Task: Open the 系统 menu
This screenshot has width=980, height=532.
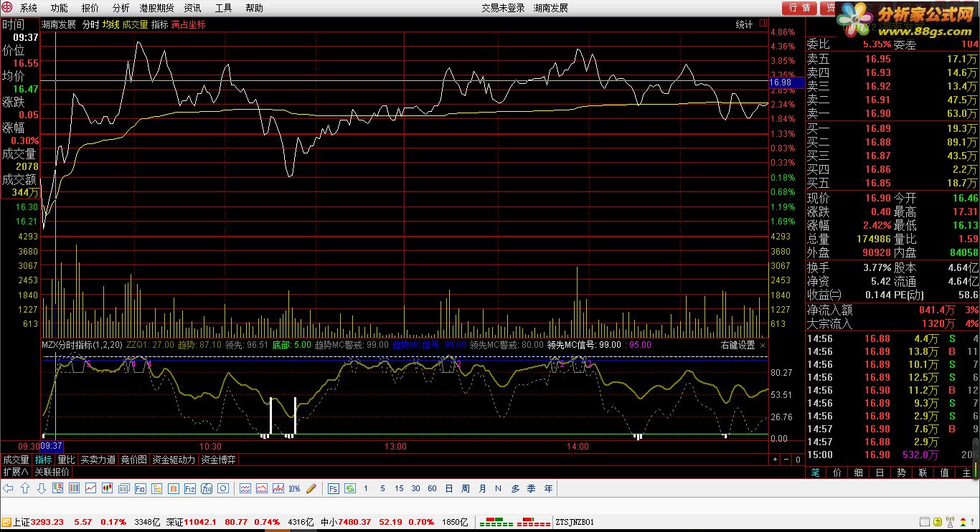Action: pyautogui.click(x=28, y=8)
